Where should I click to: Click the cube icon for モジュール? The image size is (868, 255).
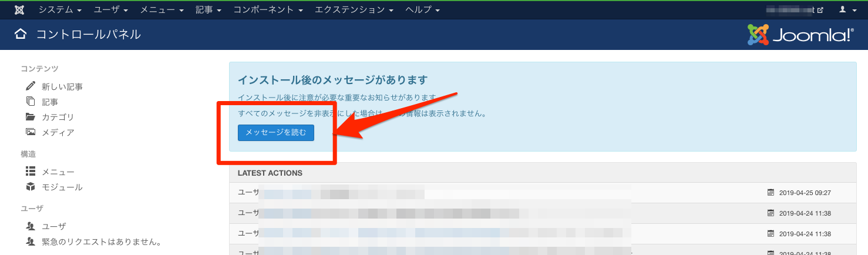(x=31, y=187)
